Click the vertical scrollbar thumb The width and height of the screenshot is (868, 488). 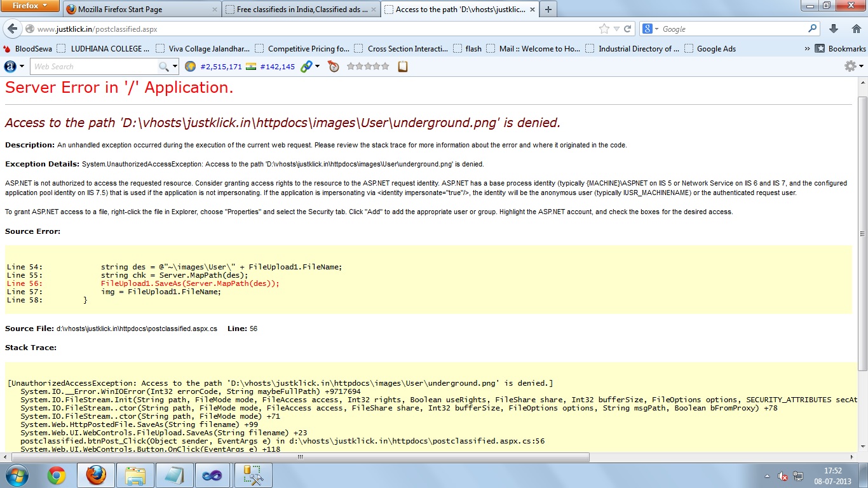coord(862,233)
